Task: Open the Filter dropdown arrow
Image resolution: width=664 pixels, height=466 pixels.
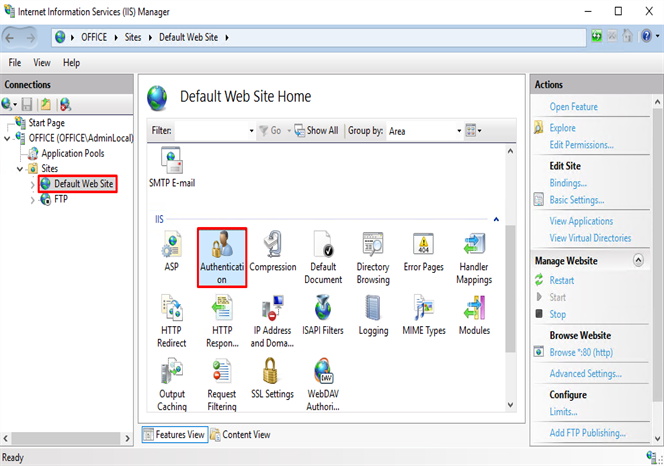Action: click(x=252, y=131)
